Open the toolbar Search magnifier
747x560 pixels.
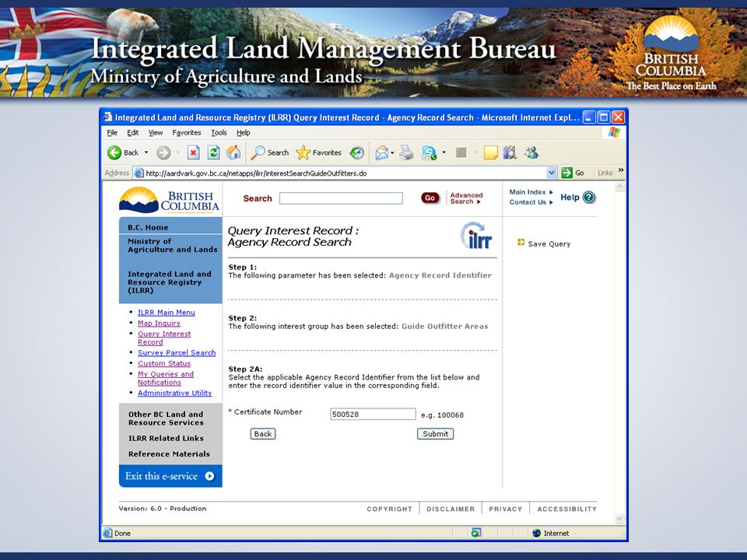[258, 152]
